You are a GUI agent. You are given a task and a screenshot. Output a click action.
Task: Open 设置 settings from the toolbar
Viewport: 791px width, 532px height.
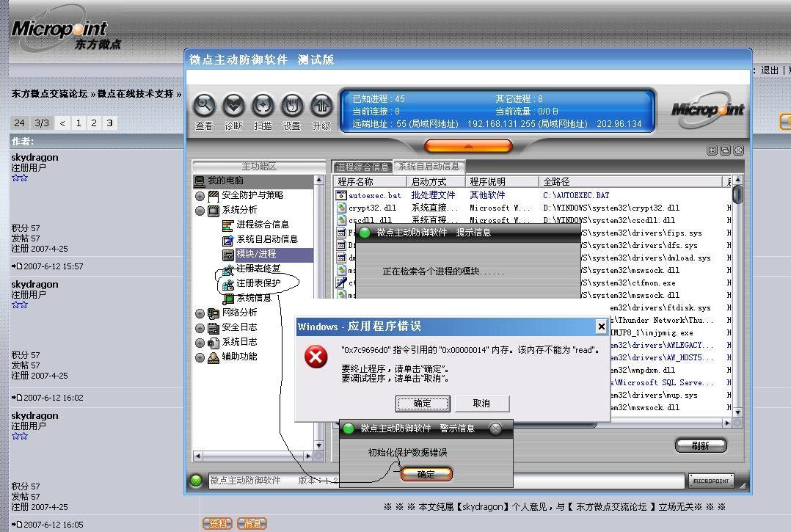tap(292, 106)
